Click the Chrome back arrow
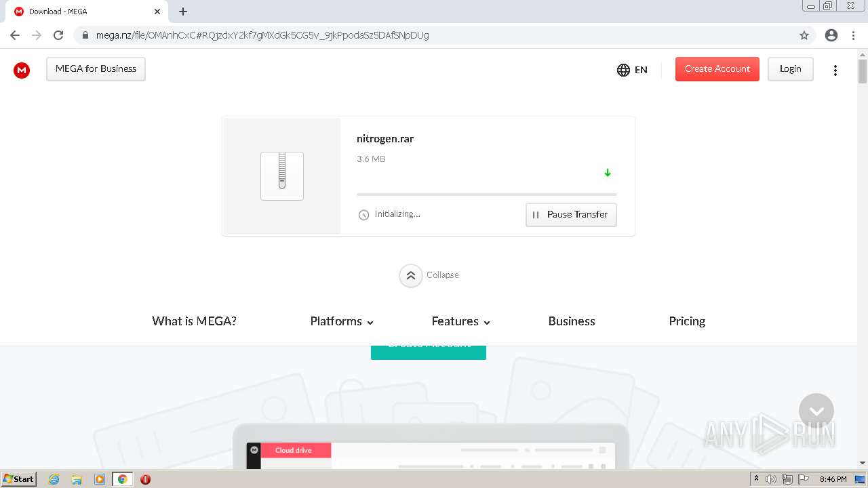The image size is (868, 488). pos(15,35)
